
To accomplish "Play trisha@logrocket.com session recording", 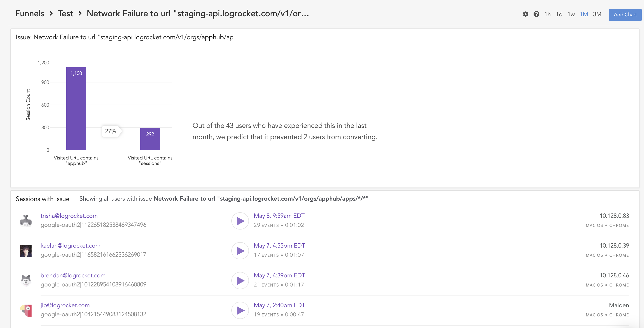I will pyautogui.click(x=240, y=221).
